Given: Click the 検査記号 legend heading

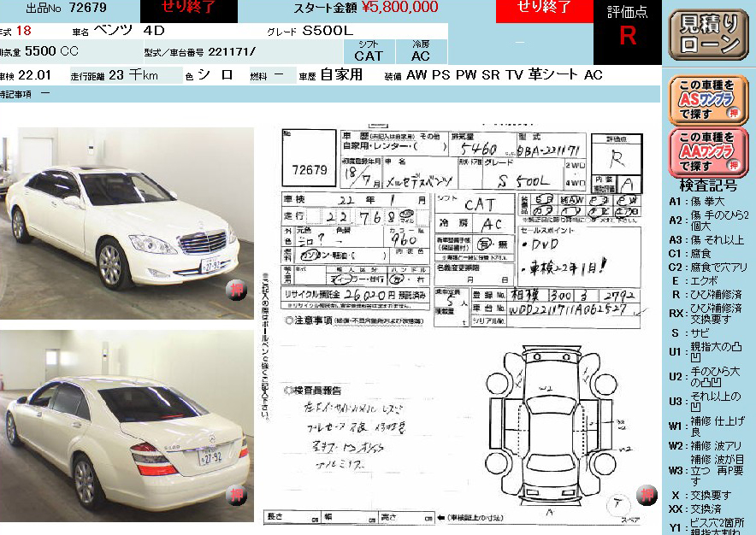Looking at the screenshot, I should 708,185.
